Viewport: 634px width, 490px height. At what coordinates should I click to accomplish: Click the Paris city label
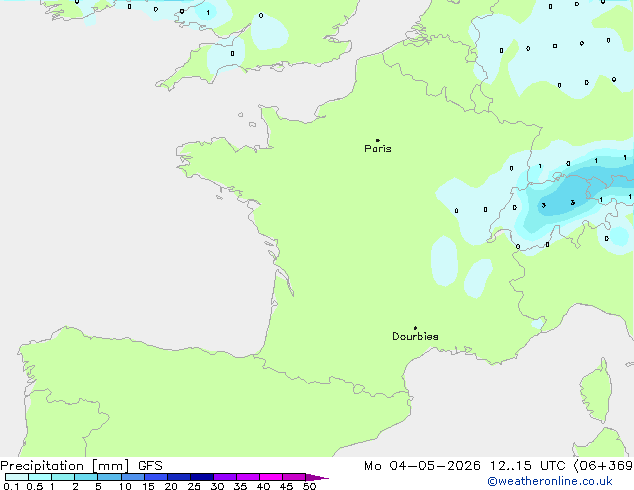point(378,148)
